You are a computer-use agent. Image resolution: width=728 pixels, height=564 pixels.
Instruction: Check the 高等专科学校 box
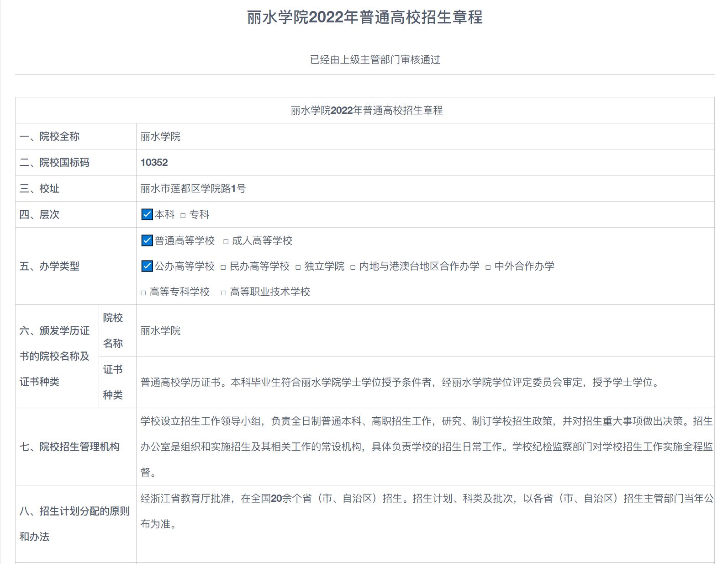pos(143,293)
